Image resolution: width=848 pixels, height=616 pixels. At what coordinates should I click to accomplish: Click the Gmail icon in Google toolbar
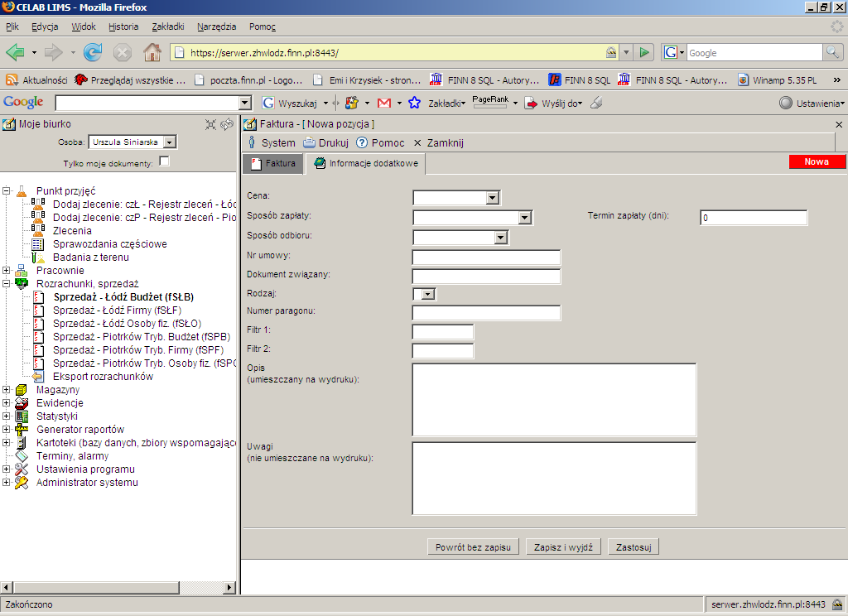point(384,103)
